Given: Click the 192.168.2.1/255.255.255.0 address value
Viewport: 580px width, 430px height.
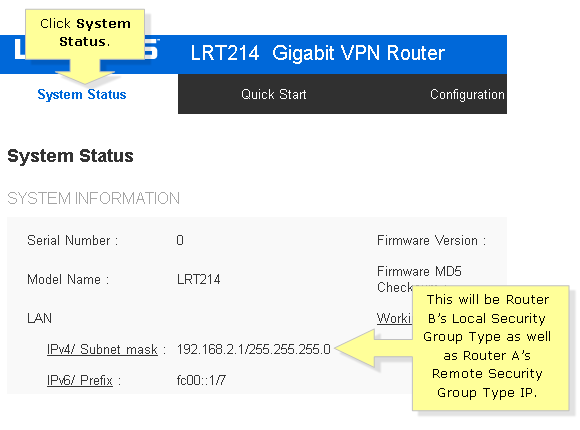Looking at the screenshot, I should point(253,349).
